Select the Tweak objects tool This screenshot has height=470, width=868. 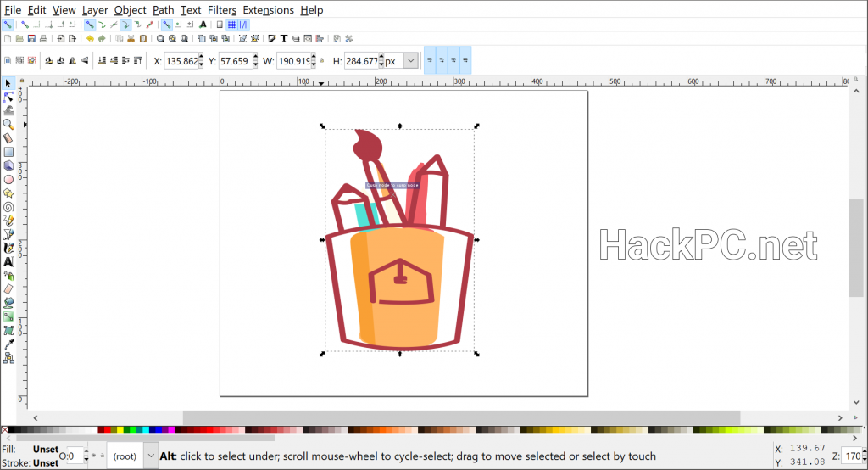tap(8, 111)
